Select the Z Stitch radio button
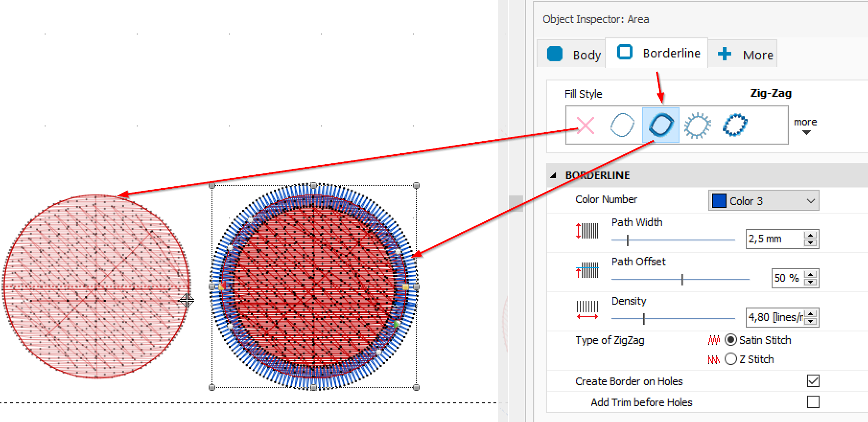 click(731, 359)
